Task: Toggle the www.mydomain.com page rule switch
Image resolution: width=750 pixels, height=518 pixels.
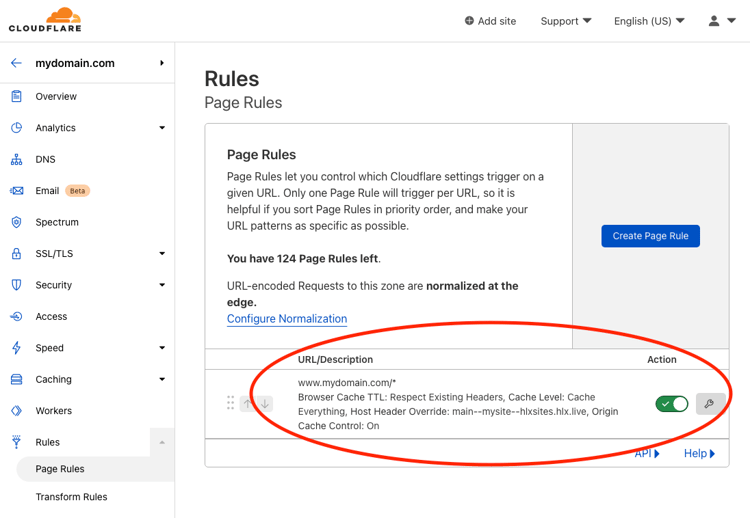Action: tap(672, 404)
